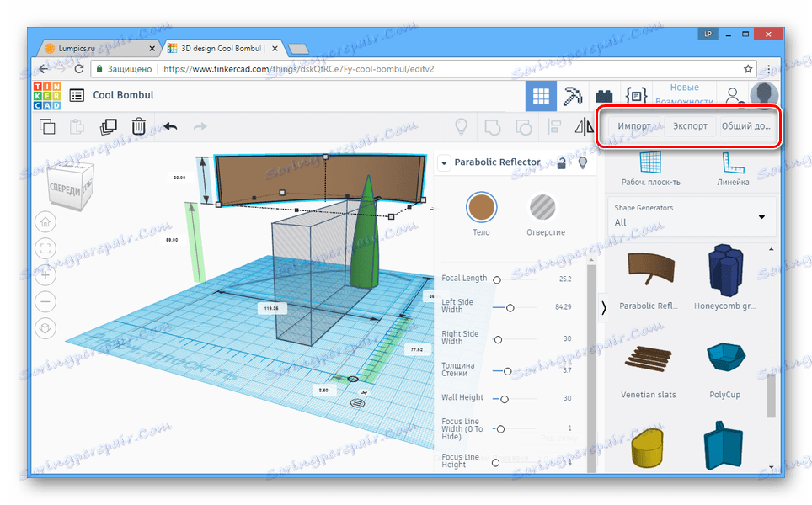This screenshot has height=505, width=812.
Task: Go back in the browser
Action: pos(44,69)
